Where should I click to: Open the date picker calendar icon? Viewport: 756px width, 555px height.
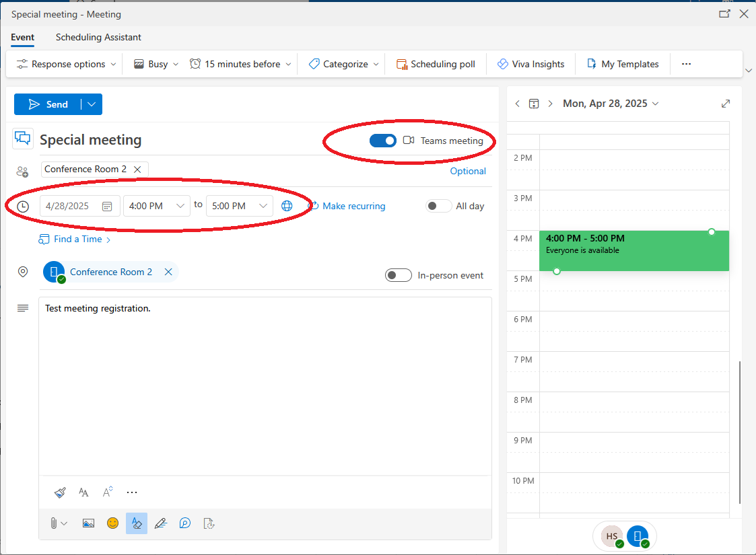[107, 206]
